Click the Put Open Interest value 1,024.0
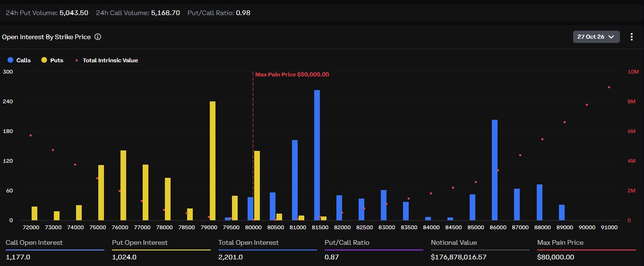The image size is (644, 266). click(x=124, y=257)
